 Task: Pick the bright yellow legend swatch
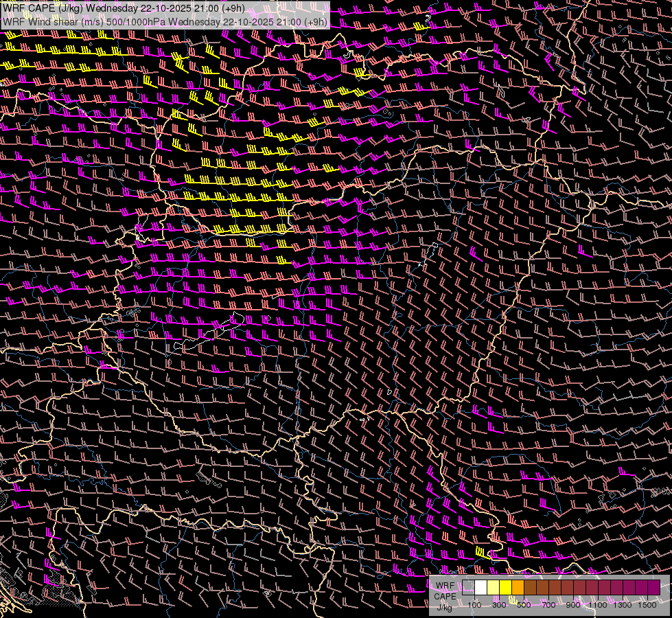[x=505, y=588]
